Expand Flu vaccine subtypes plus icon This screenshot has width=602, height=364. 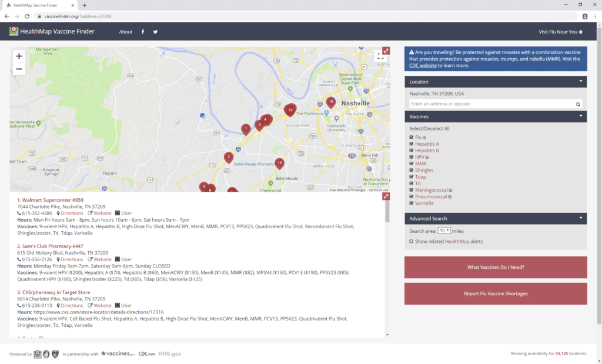click(x=424, y=138)
